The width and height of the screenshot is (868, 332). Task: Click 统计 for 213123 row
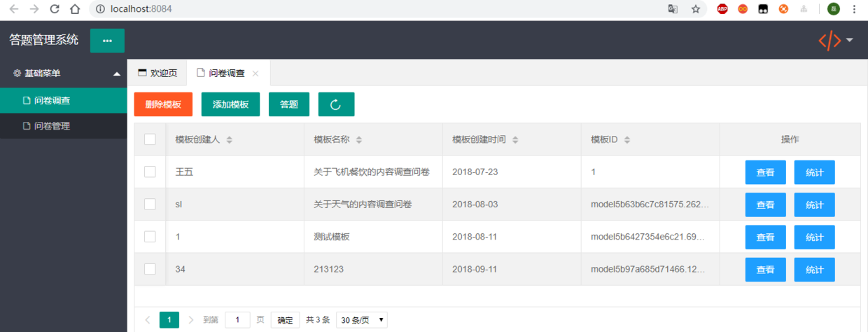click(x=815, y=269)
